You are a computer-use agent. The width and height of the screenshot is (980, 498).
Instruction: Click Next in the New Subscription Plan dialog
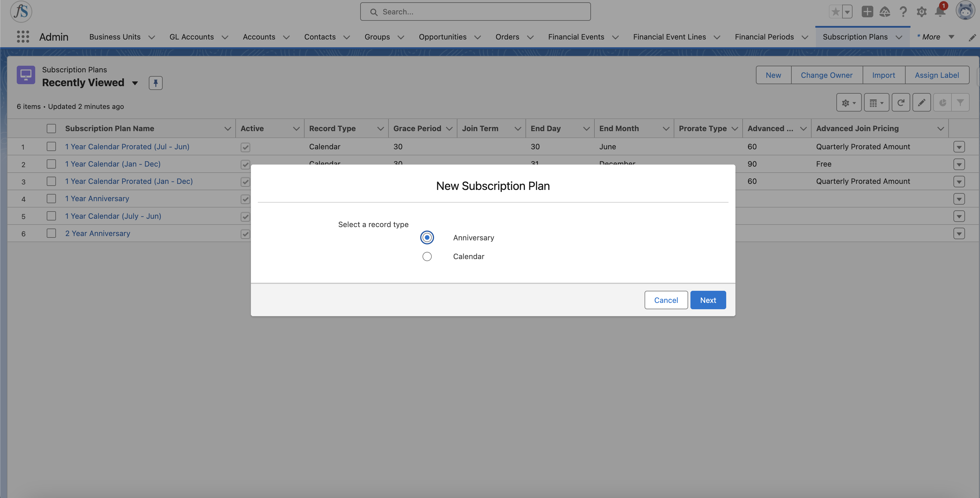click(x=708, y=300)
